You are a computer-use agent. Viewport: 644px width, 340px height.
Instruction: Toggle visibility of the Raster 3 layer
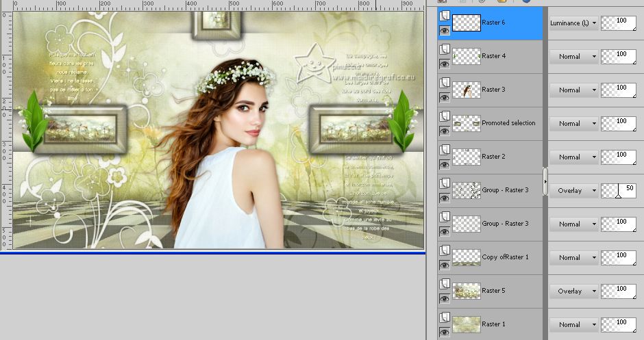444,97
